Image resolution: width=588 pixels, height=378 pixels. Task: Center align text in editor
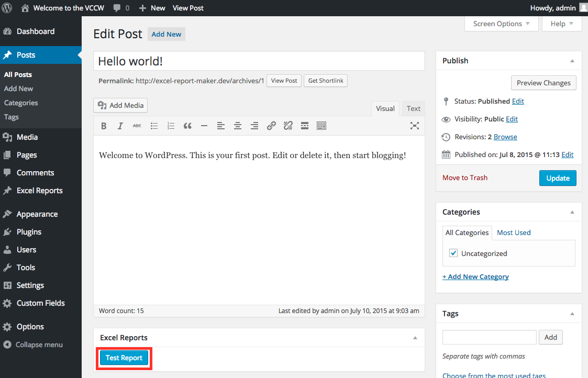(x=238, y=126)
